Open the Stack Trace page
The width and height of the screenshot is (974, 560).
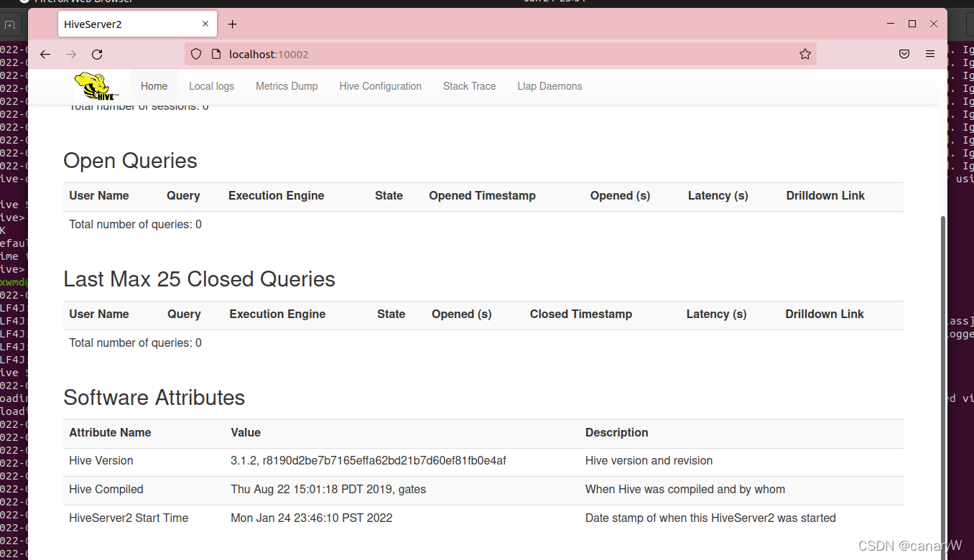469,86
